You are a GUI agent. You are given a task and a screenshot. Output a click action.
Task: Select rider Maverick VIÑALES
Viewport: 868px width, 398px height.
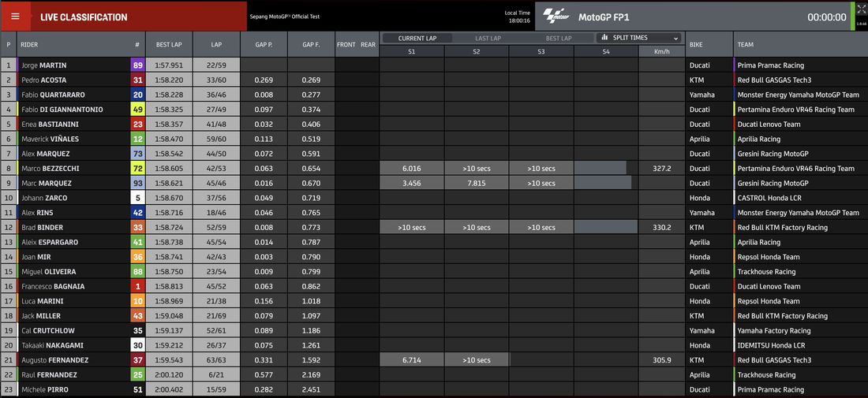click(51, 139)
